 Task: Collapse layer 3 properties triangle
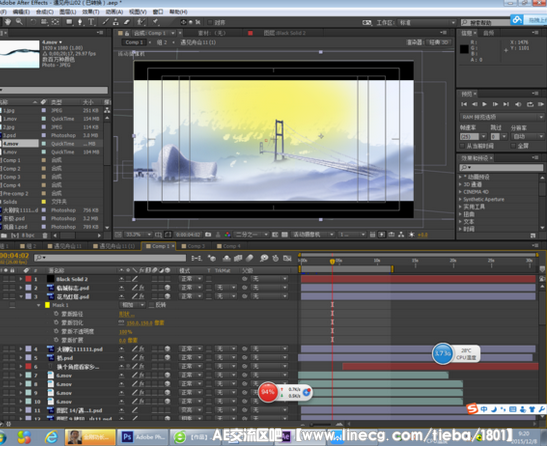[21, 296]
